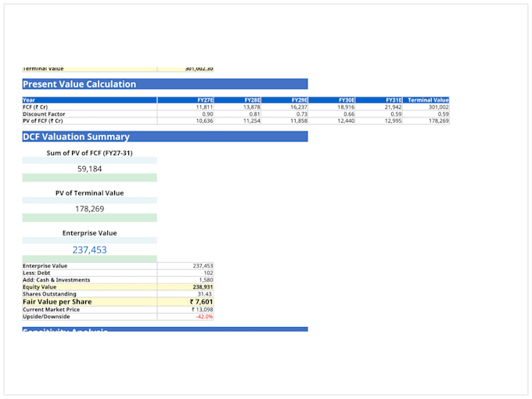Click the FY31E column header
This screenshot has width=532, height=399.
tap(379, 100)
